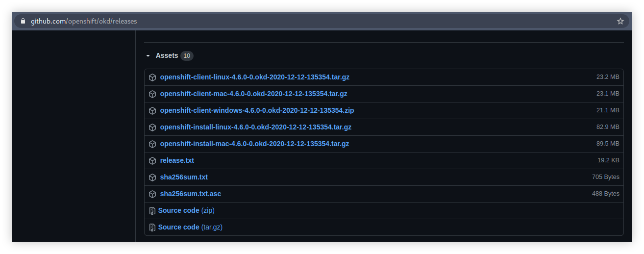Screen dimensions: 644x254
Task: Download openshift-install-mac-4.6.0 tar.gz
Action: click(254, 144)
